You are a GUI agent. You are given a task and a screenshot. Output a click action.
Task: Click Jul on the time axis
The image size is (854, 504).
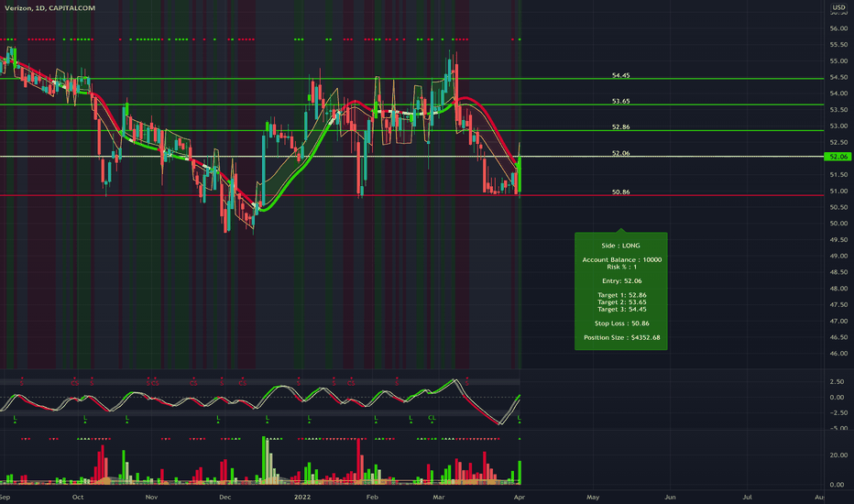coord(748,497)
